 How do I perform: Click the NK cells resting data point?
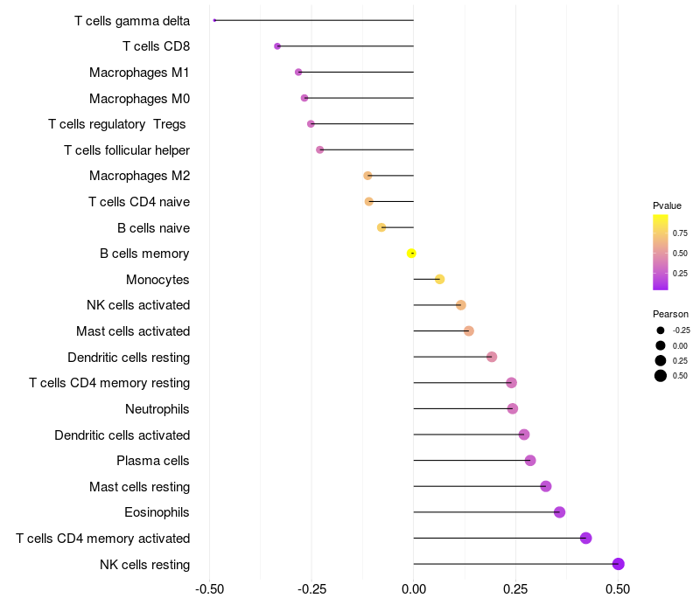pyautogui.click(x=618, y=564)
